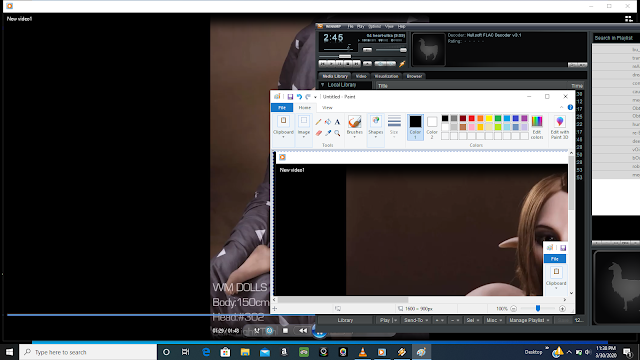Select the Text tool in Paint
Viewport: 640px width, 360px height.
(337, 122)
